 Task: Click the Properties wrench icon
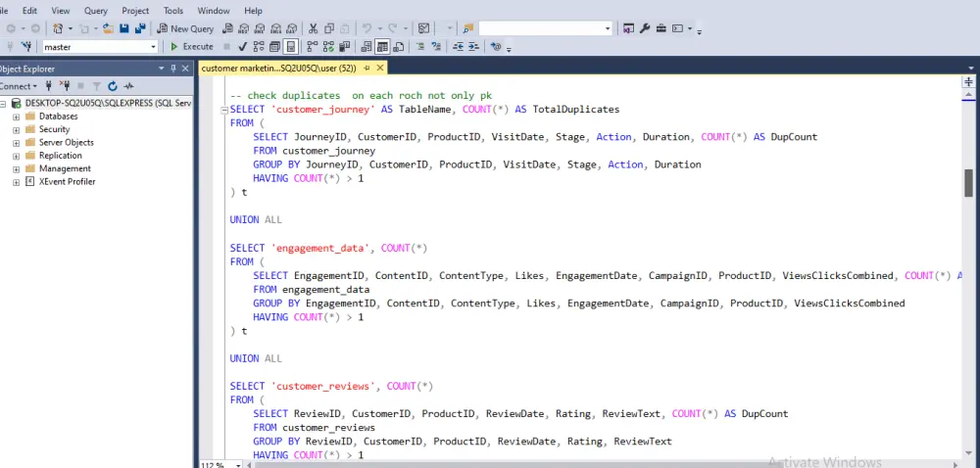tap(645, 28)
